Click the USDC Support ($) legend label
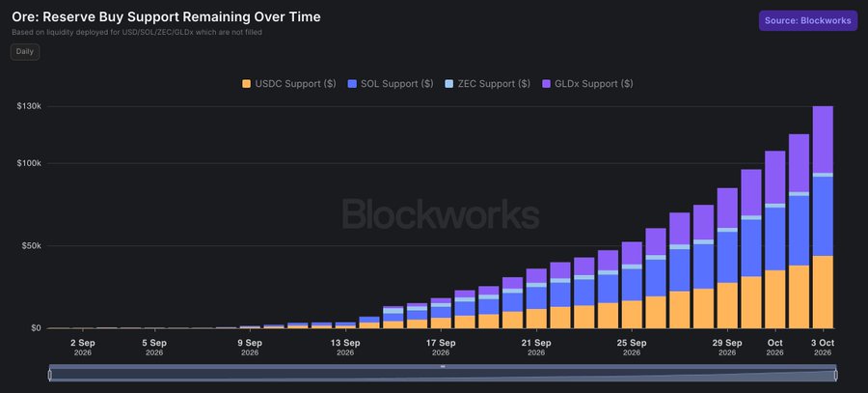The width and height of the screenshot is (868, 393). tap(295, 84)
